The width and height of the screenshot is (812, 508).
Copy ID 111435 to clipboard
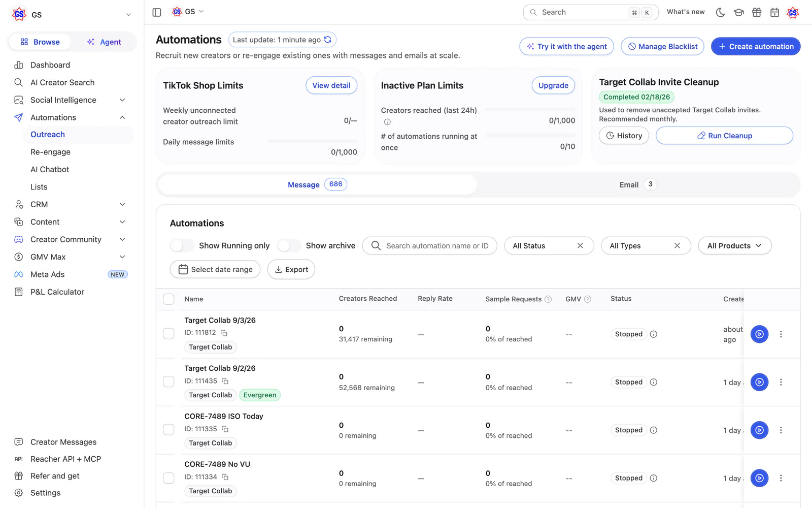[225, 381]
